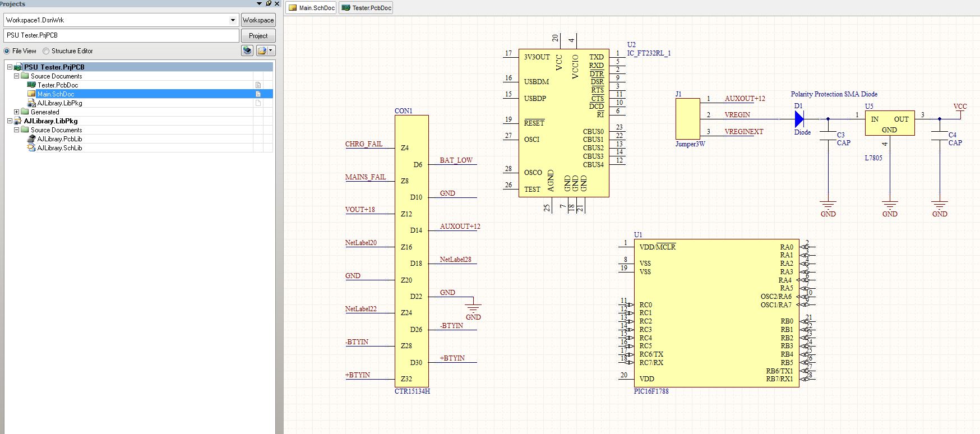
Task: Click the CTR15134H component comment
Action: (412, 391)
